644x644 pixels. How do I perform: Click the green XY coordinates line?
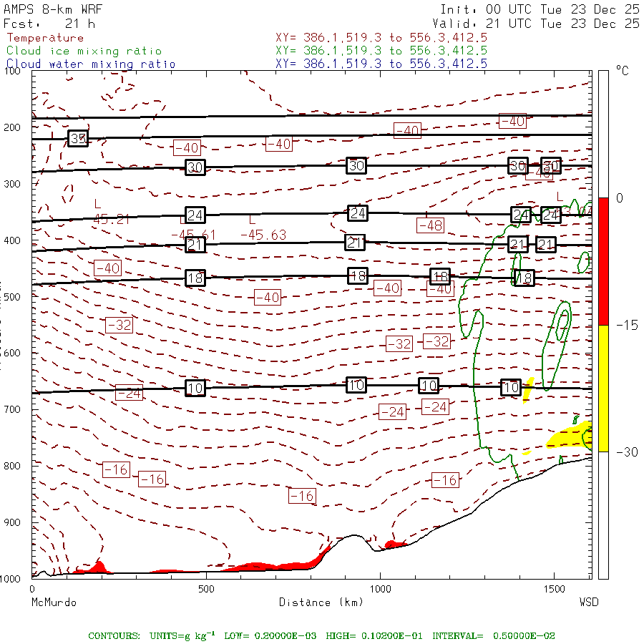coord(381,51)
